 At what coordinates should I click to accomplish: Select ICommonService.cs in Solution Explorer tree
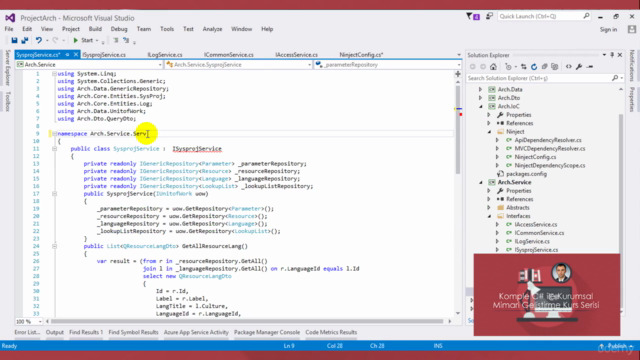point(539,233)
